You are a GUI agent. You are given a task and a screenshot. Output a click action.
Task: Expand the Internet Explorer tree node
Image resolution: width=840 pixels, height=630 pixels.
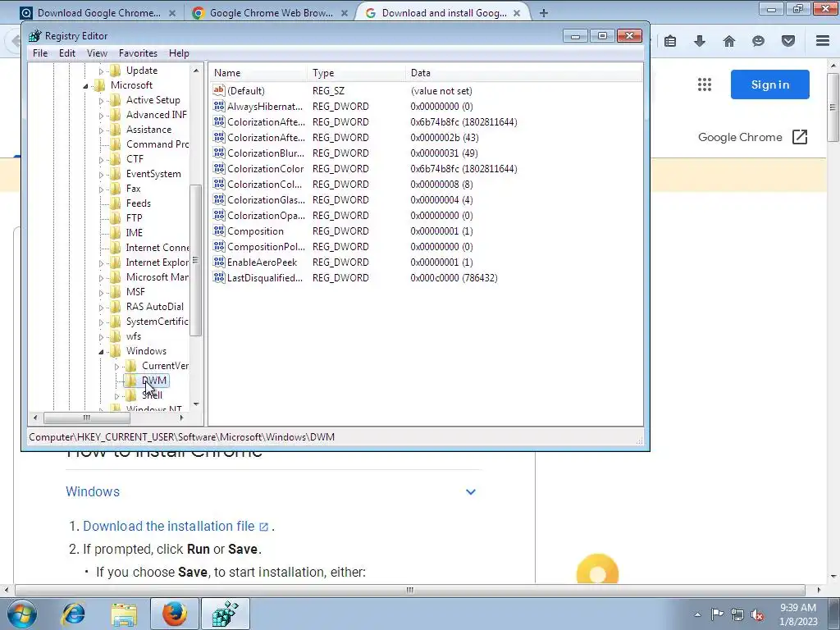pyautogui.click(x=101, y=263)
